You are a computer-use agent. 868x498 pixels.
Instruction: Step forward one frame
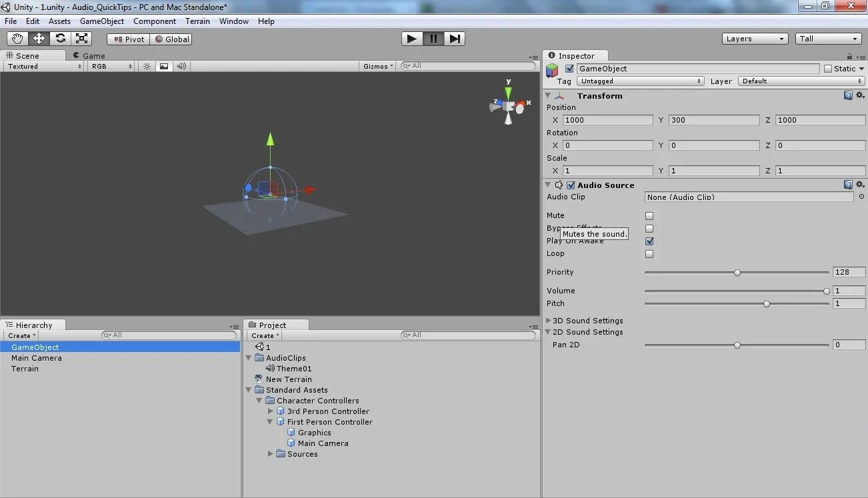pos(455,39)
